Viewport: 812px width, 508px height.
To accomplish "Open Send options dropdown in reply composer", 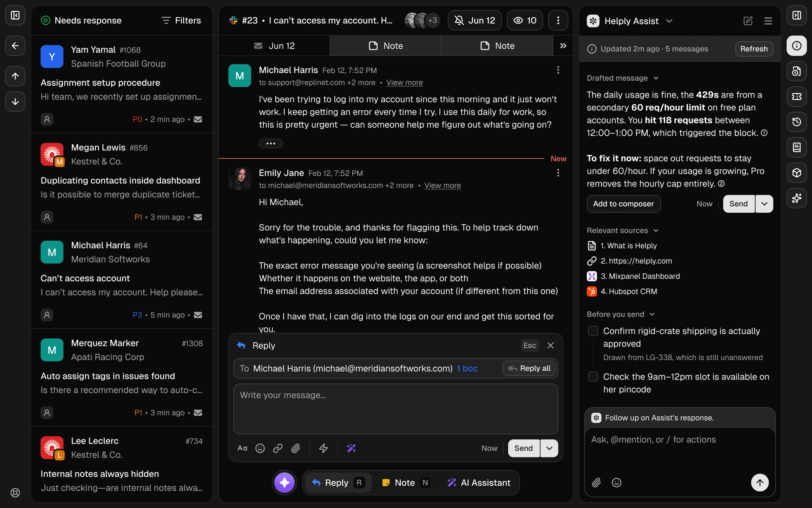I will [x=549, y=448].
